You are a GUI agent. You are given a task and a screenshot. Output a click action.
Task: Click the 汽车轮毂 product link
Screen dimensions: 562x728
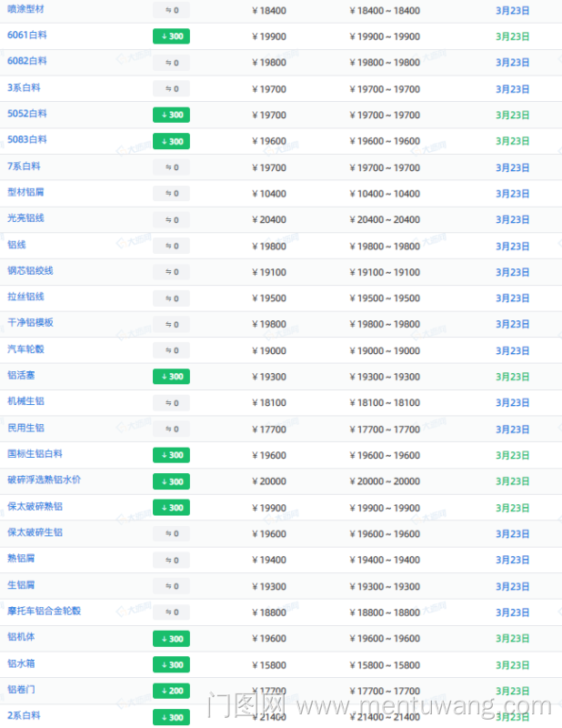pos(26,349)
